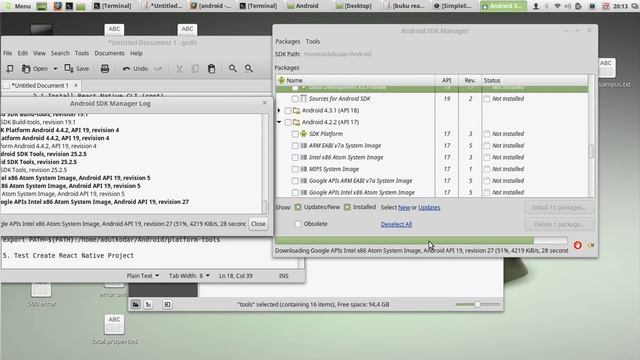Open Packages menu in SDK Manager

point(287,41)
